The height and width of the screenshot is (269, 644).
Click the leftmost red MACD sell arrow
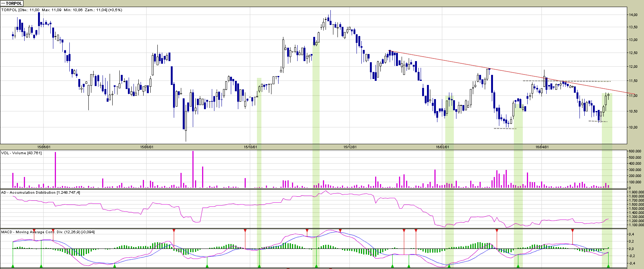(34, 231)
